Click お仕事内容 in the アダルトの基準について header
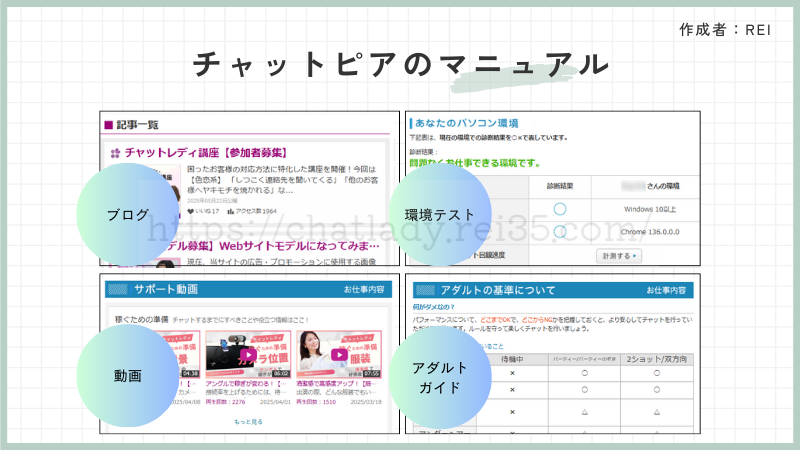Screen dimensions: 800x450 click(x=666, y=290)
